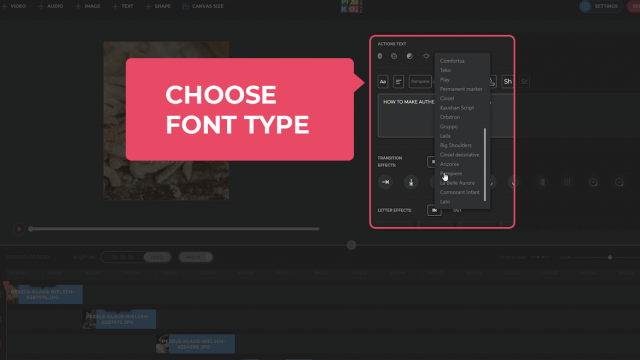
Task: Click the length set time input field
Action: click(x=122, y=257)
